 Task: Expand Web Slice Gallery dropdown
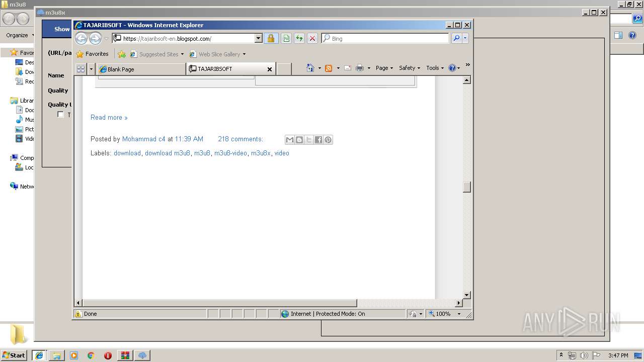pyautogui.click(x=244, y=54)
